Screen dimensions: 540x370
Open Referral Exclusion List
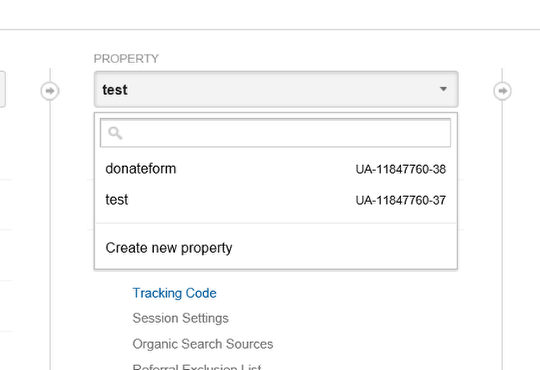[197, 367]
